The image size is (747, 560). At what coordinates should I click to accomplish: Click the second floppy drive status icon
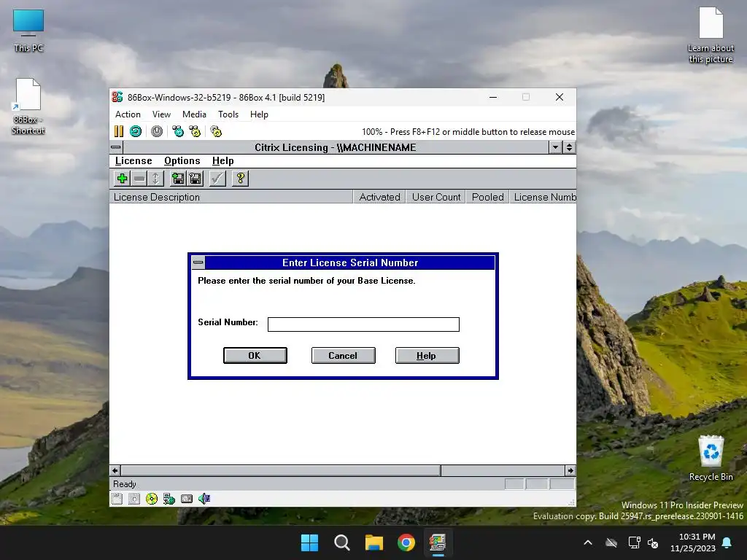coord(134,499)
